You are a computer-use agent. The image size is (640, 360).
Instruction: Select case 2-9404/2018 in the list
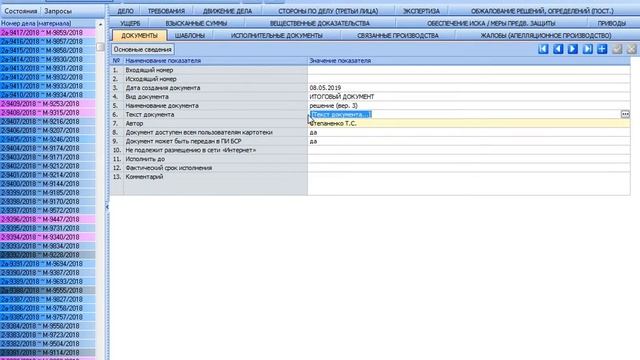click(x=48, y=148)
